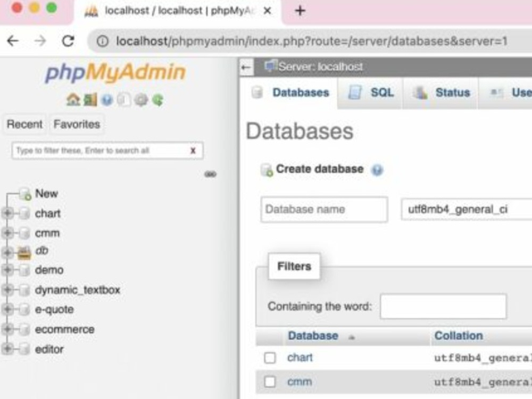Expand the editor database node

click(x=7, y=348)
